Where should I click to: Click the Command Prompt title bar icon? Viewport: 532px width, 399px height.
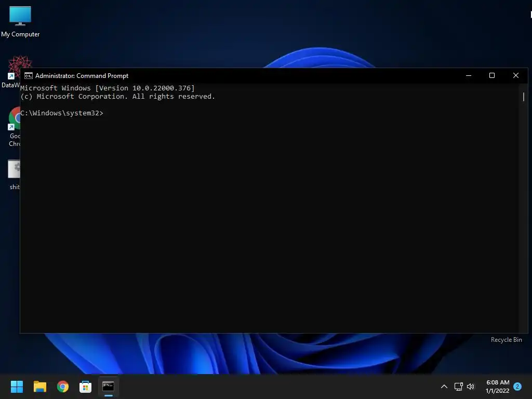tap(29, 76)
